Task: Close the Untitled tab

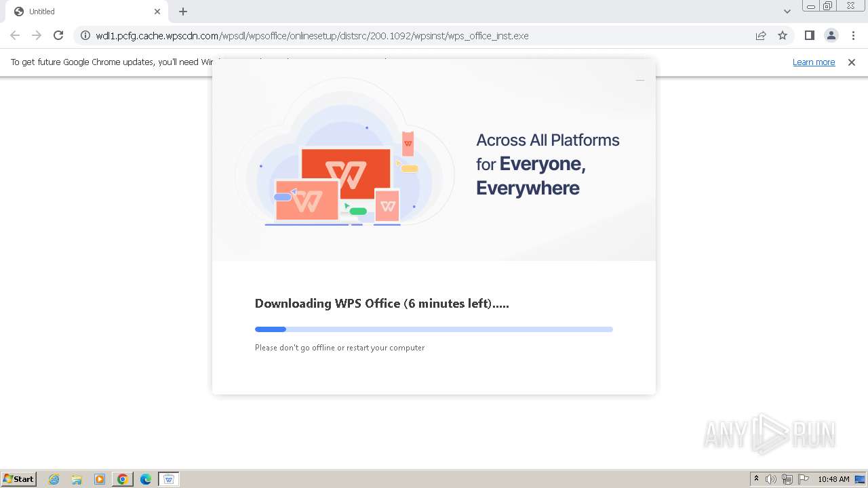Action: (157, 12)
